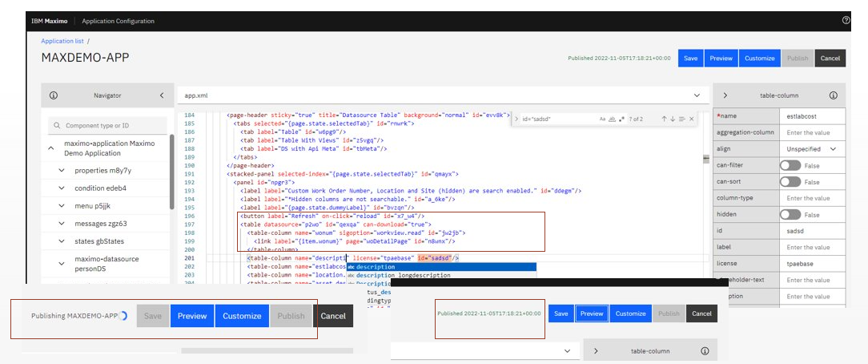The height and width of the screenshot is (364, 868).
Task: Click Cancel in the main header toolbar
Action: tap(830, 59)
